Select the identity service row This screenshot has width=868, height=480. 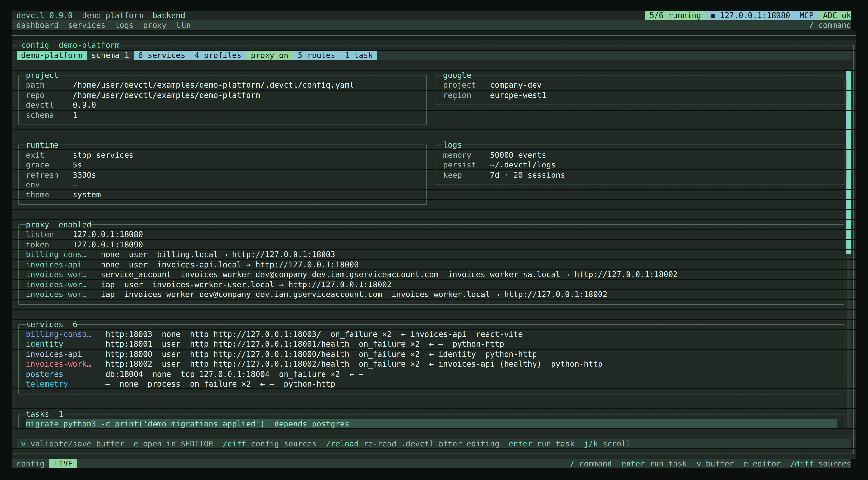[x=431, y=344]
